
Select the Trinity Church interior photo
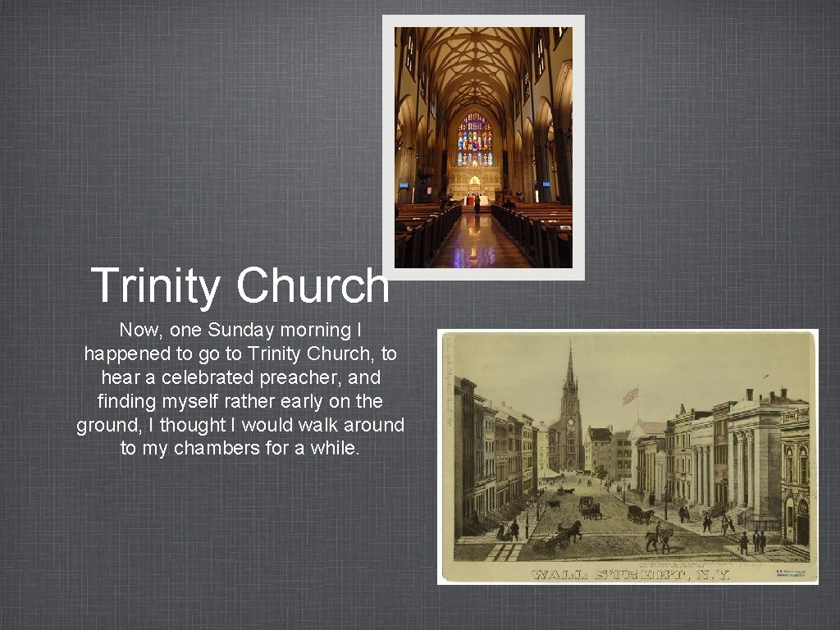(x=483, y=148)
